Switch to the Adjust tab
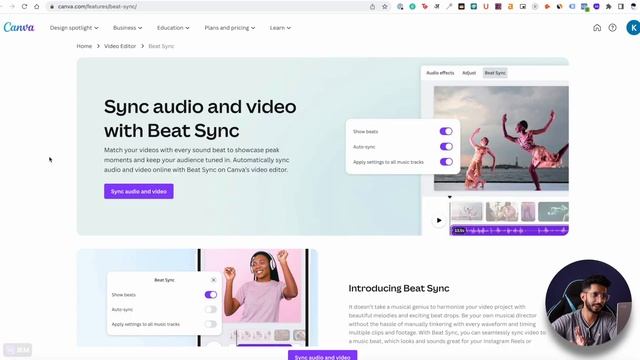640x360 pixels. point(469,73)
